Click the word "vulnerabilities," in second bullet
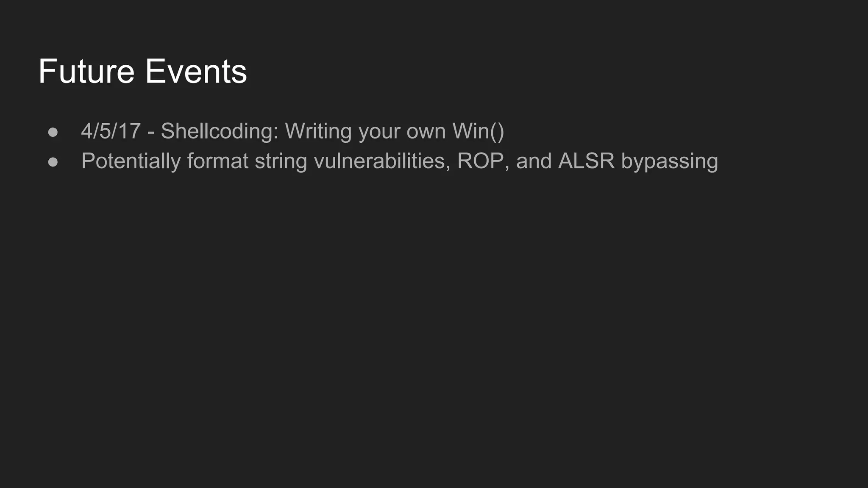 pos(382,161)
